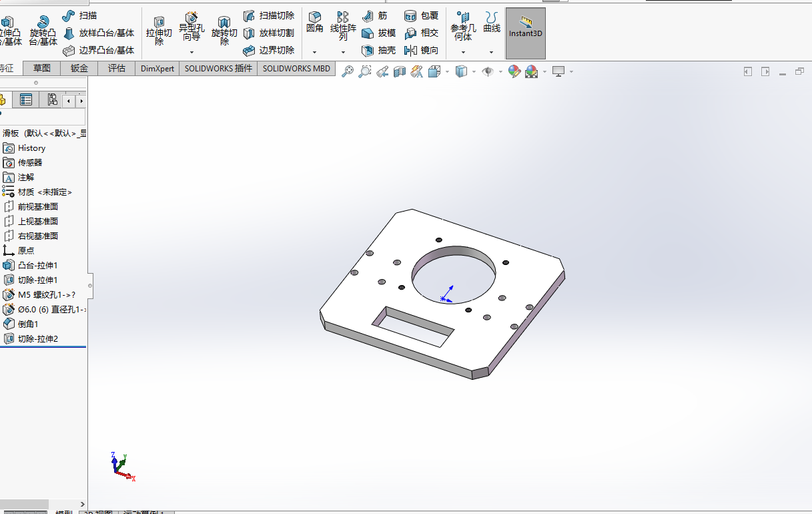Click 拉伸切除 extruded cut tool
The width and height of the screenshot is (812, 514).
[159, 31]
